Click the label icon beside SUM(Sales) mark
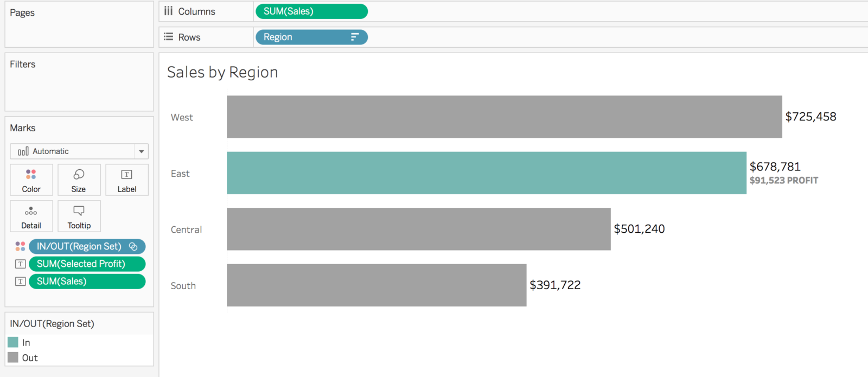 pos(21,282)
